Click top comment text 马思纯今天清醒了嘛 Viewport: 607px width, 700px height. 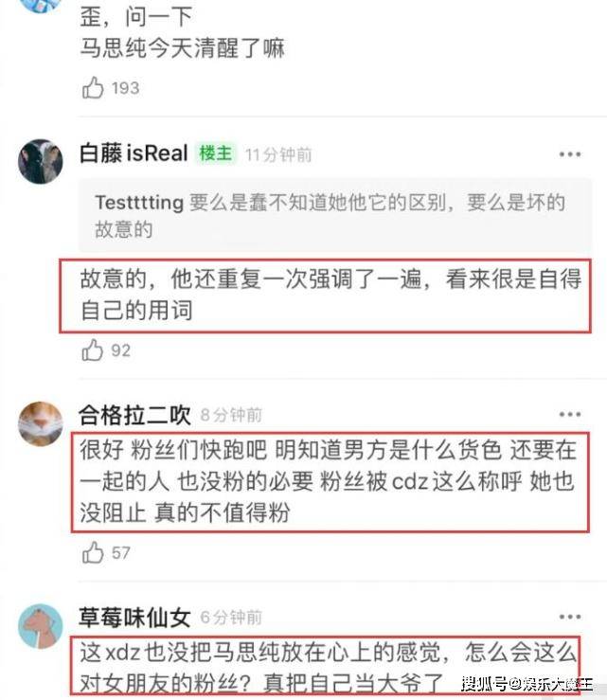tap(182, 47)
